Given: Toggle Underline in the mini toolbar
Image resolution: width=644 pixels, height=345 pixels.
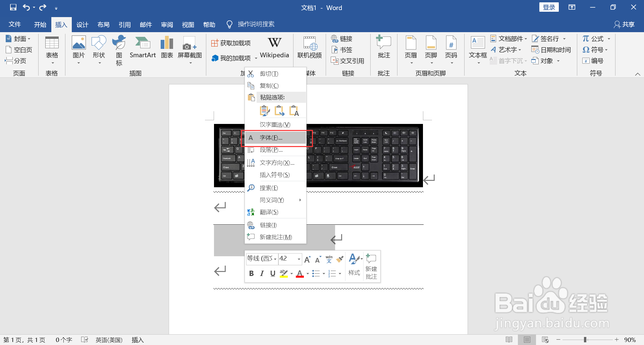Looking at the screenshot, I should pyautogui.click(x=273, y=274).
